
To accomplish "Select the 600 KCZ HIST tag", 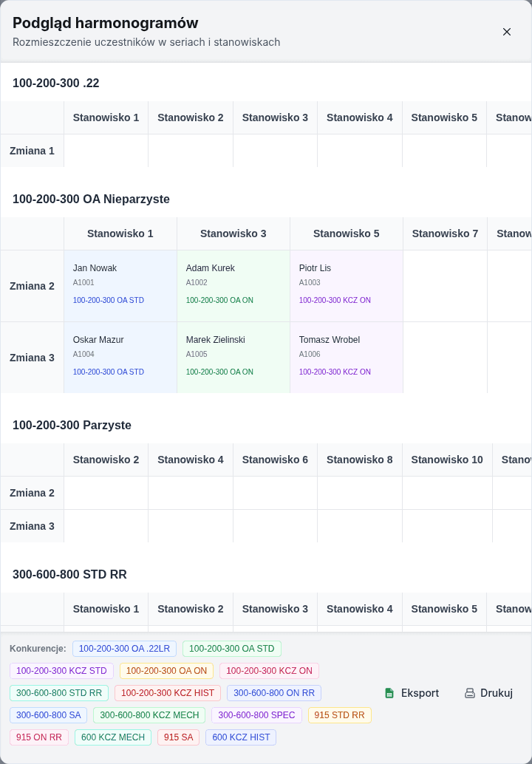I will pyautogui.click(x=241, y=737).
